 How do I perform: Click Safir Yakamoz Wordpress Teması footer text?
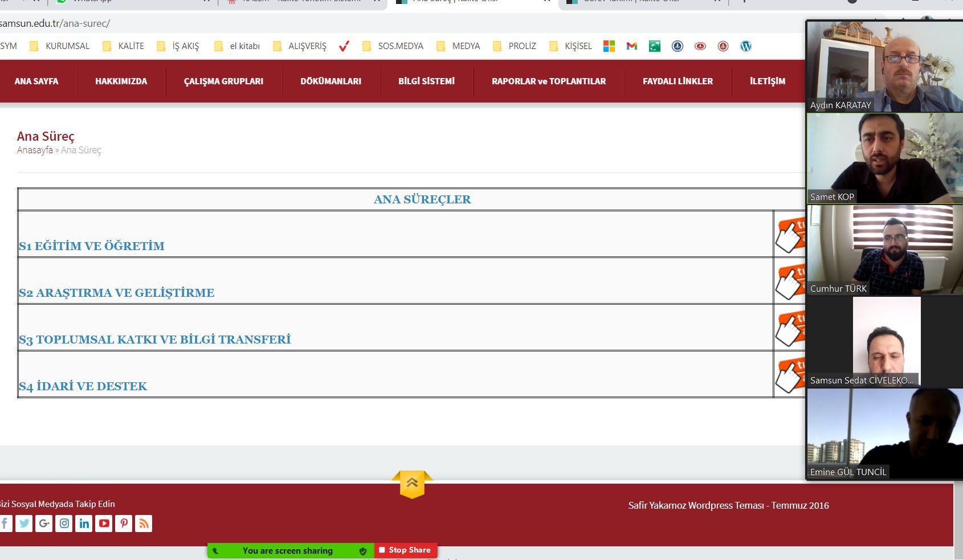click(x=728, y=505)
